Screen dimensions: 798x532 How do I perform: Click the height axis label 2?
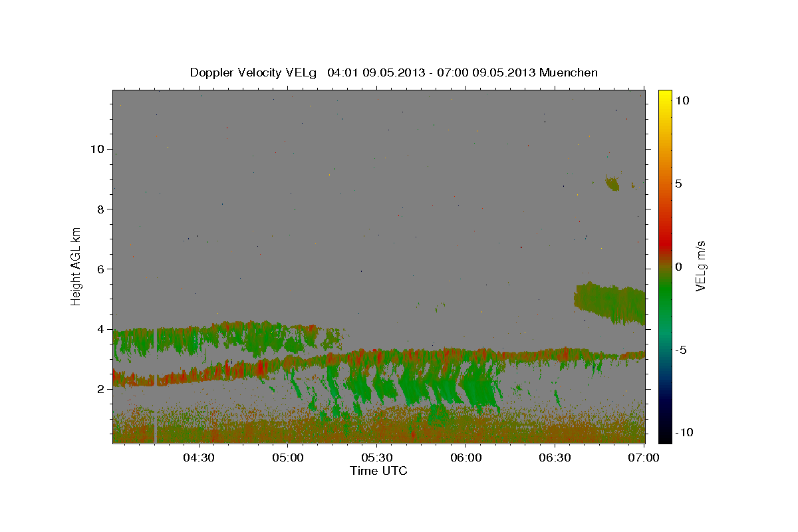click(99, 389)
